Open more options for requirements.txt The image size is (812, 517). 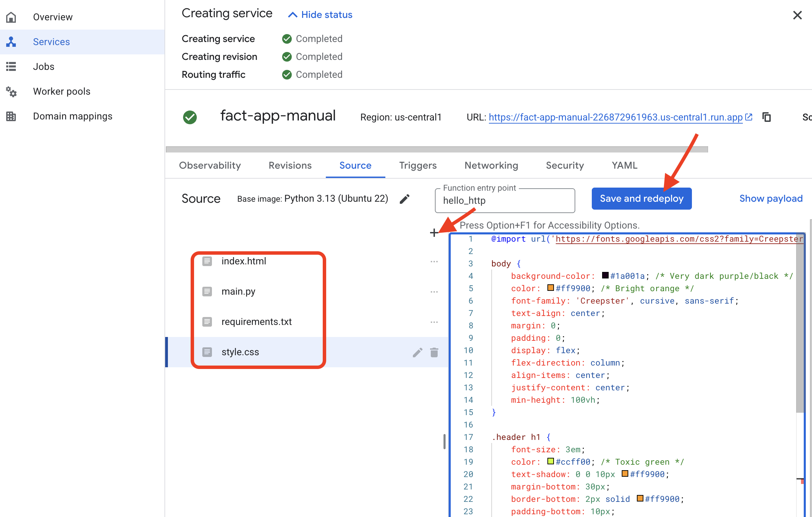434,322
